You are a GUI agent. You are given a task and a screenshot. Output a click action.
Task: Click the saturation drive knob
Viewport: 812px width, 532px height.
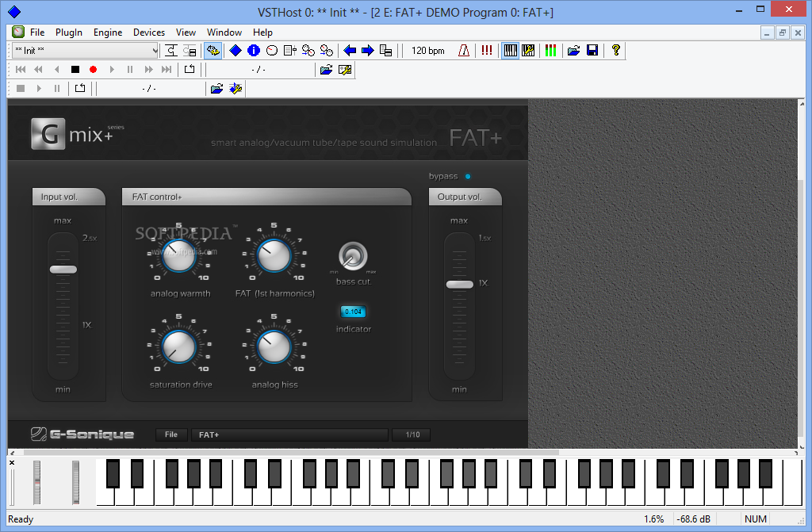[178, 346]
